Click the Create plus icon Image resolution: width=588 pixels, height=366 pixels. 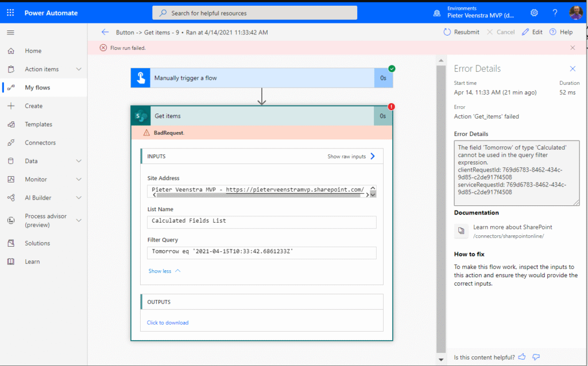(x=11, y=106)
